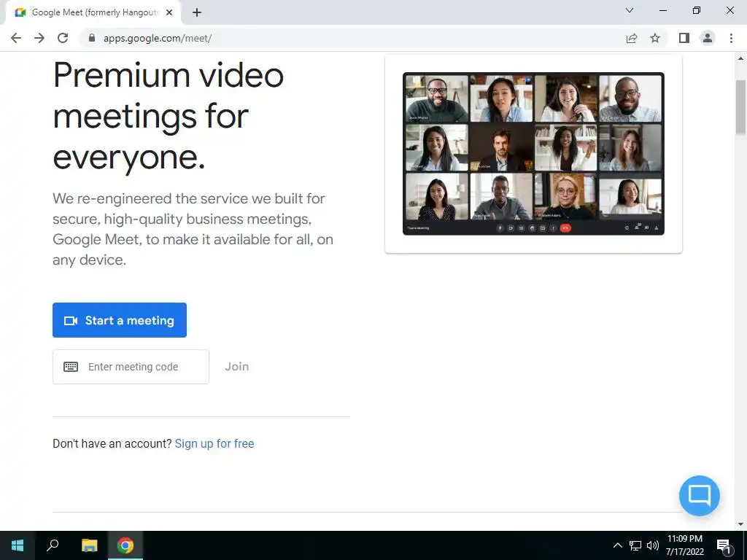The height and width of the screenshot is (560, 747).
Task: Click the Chrome taskbar icon
Action: (x=125, y=545)
